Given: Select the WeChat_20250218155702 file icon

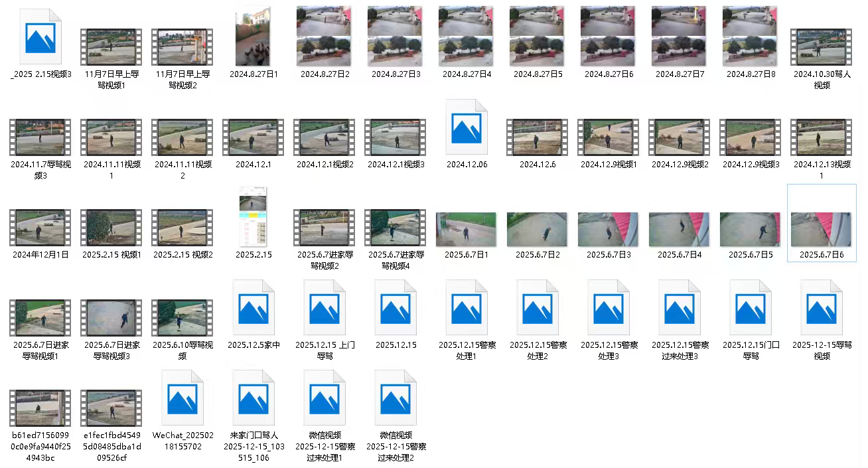Looking at the screenshot, I should [x=182, y=398].
